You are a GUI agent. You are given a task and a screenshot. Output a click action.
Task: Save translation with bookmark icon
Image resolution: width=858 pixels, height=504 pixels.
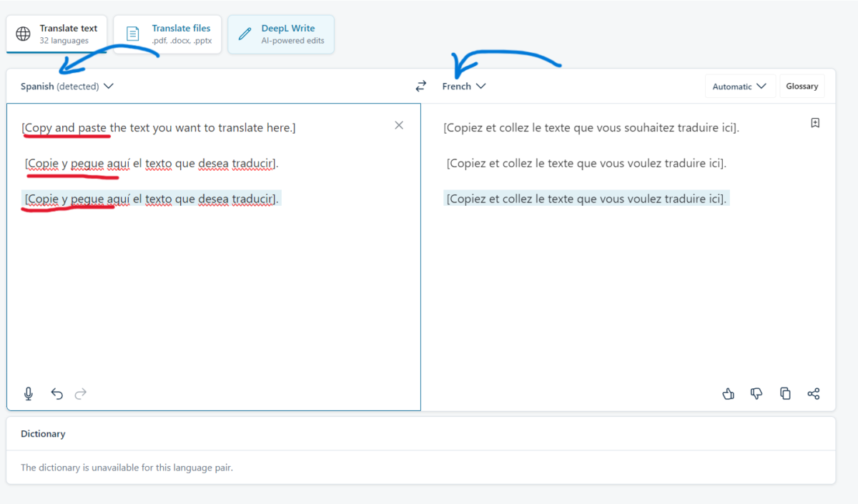(815, 123)
